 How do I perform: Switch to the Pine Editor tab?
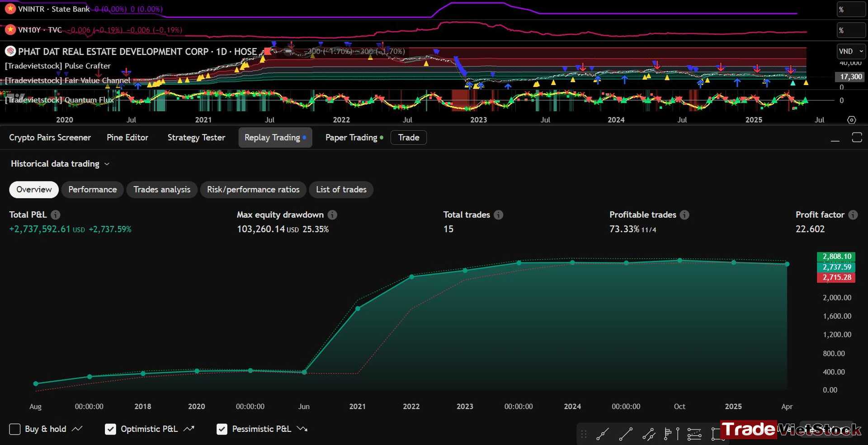point(127,137)
